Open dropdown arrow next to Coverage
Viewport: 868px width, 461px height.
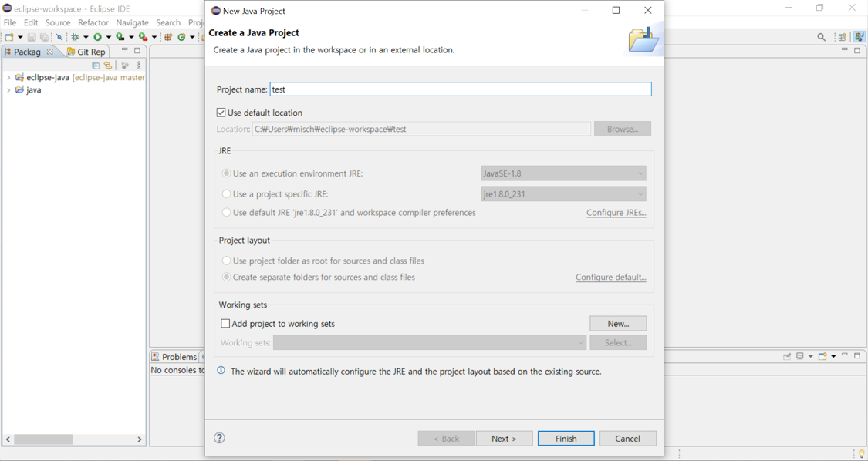131,37
